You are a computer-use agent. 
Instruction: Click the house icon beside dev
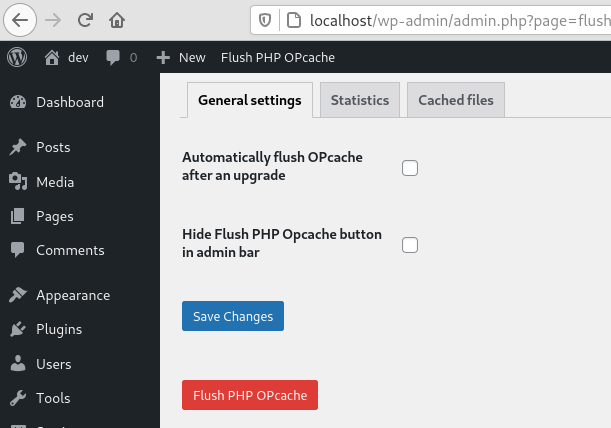[52, 58]
